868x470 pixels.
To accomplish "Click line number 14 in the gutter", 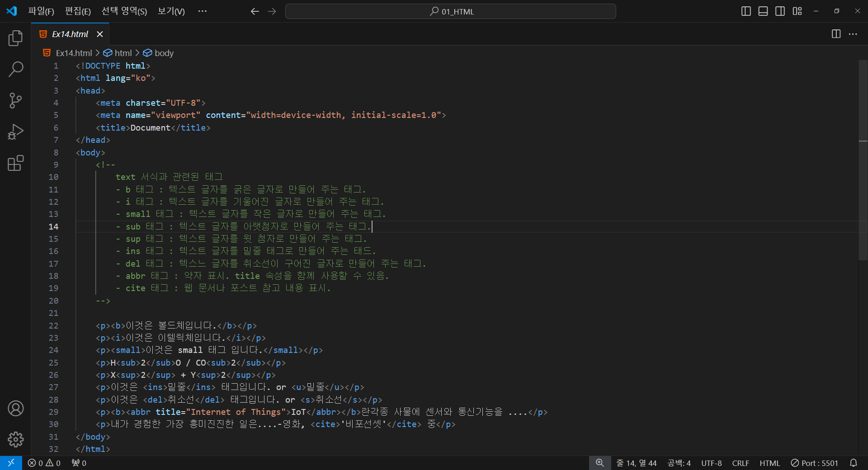I will click(53, 227).
